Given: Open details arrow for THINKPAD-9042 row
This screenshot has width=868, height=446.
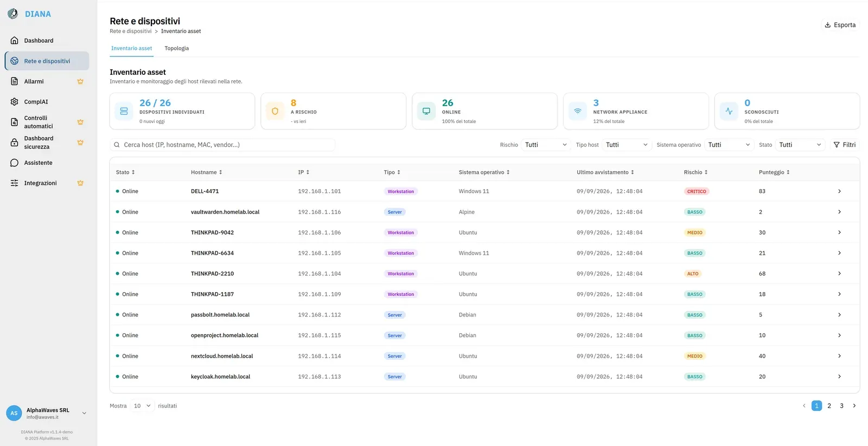Looking at the screenshot, I should [839, 232].
